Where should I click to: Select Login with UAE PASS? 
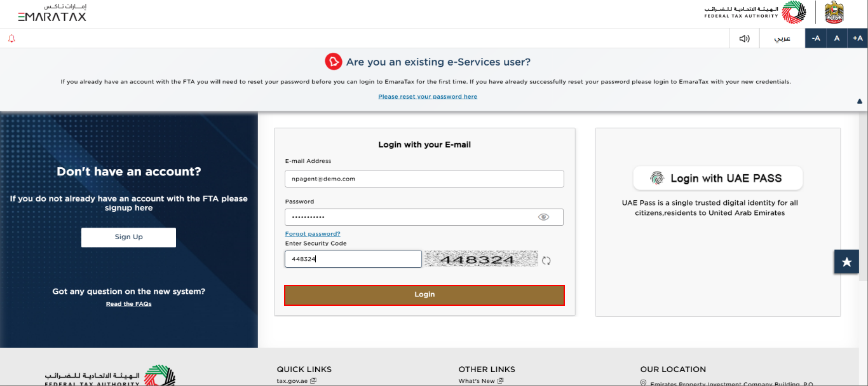[x=718, y=178]
